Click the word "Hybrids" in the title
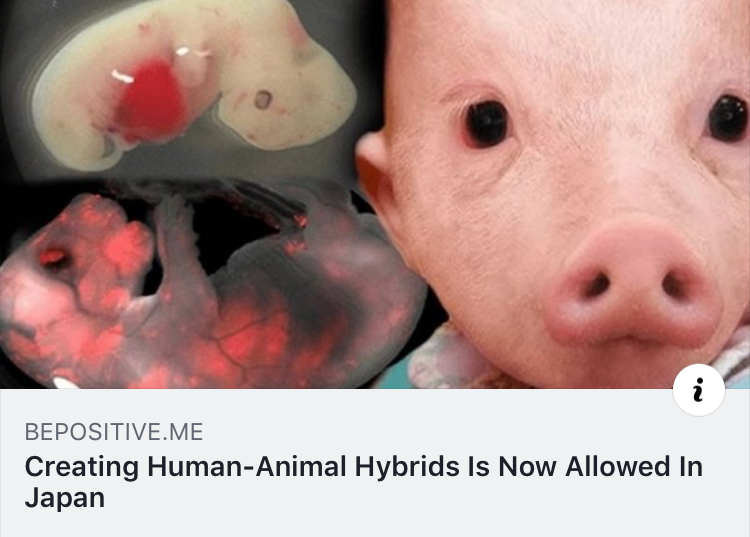The image size is (750, 537). [x=407, y=467]
